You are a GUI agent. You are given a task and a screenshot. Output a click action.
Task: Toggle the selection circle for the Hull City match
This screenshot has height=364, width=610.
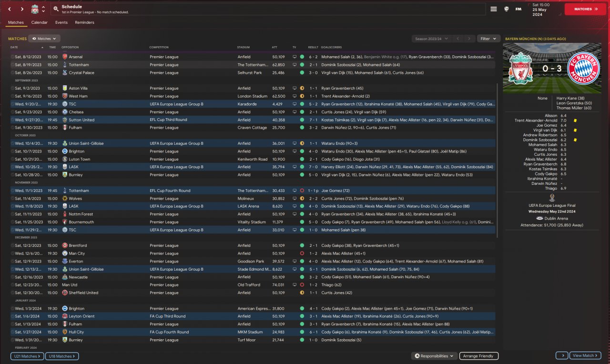(12, 332)
